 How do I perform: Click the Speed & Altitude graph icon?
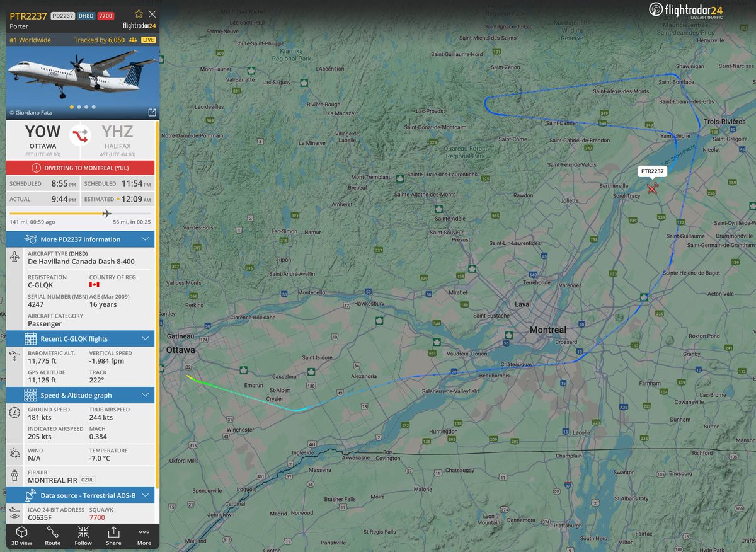coord(30,395)
